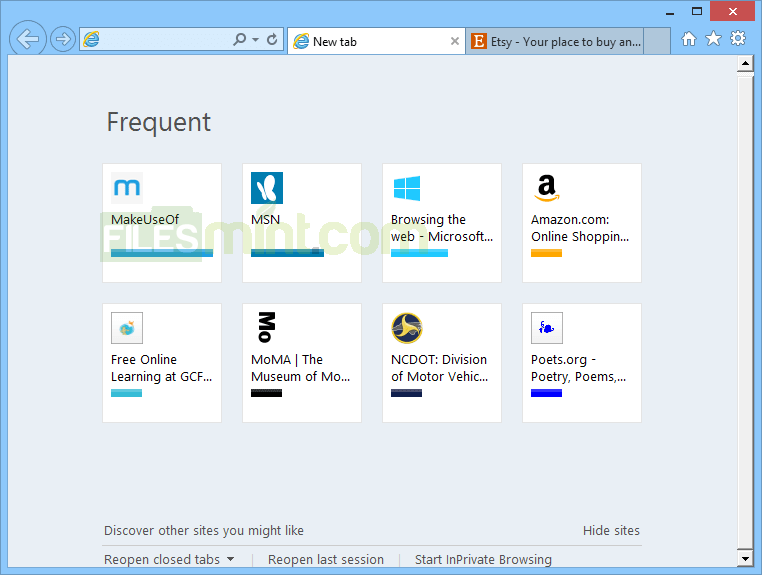Viewport: 762px width, 575px height.
Task: Click the scrollbar down arrow
Action: [x=745, y=558]
